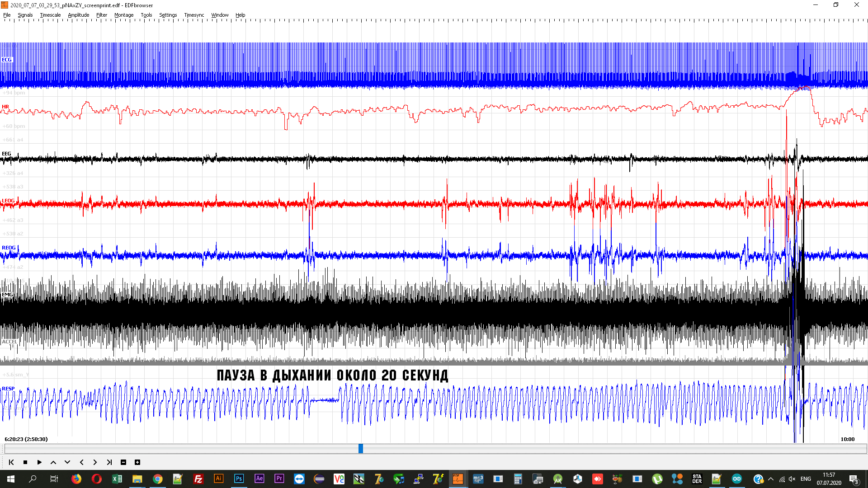This screenshot has width=868, height=488.
Task: Click the 10:00 page duration label
Action: (848, 439)
